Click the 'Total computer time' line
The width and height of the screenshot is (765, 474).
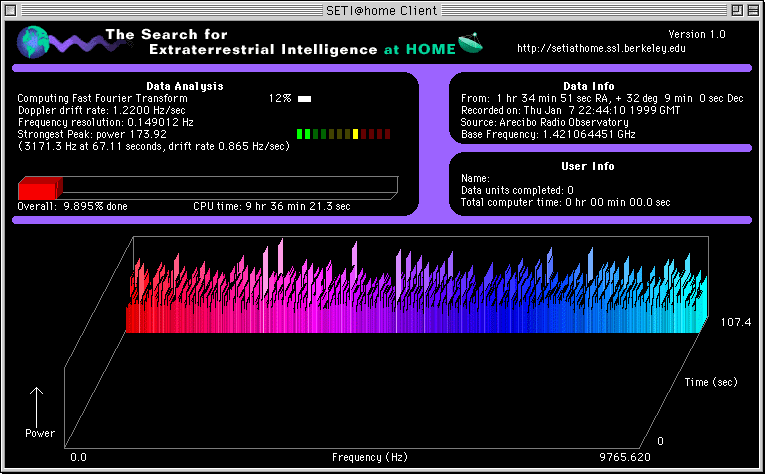tap(565, 202)
